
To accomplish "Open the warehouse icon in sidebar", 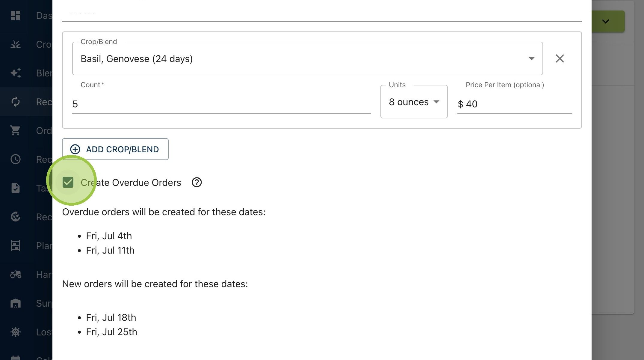I will (x=15, y=303).
